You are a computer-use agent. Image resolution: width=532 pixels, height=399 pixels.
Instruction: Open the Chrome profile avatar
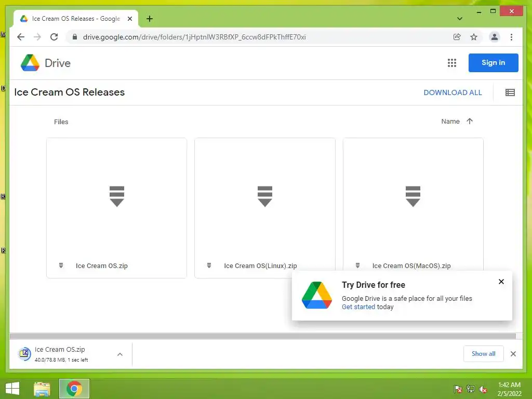[x=495, y=37]
